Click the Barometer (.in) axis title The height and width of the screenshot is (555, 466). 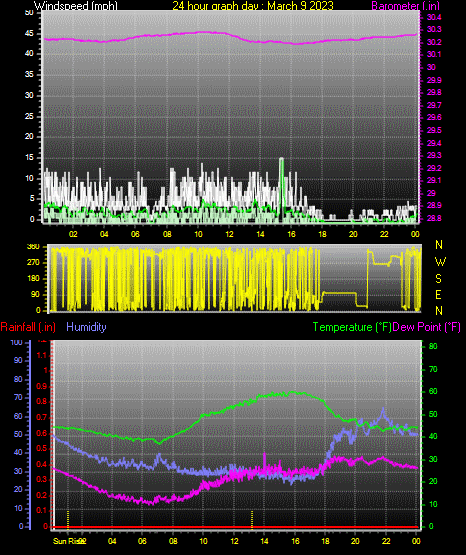[x=405, y=6]
